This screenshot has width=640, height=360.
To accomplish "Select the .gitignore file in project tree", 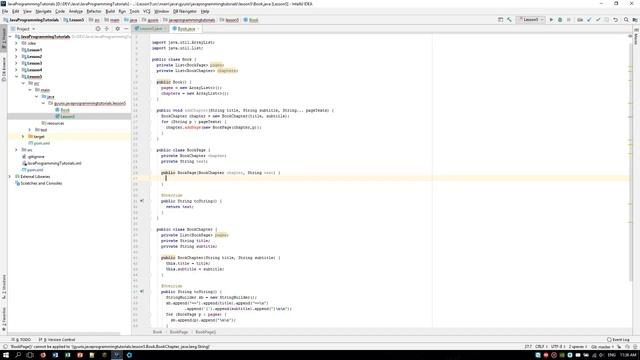I will [33, 156].
